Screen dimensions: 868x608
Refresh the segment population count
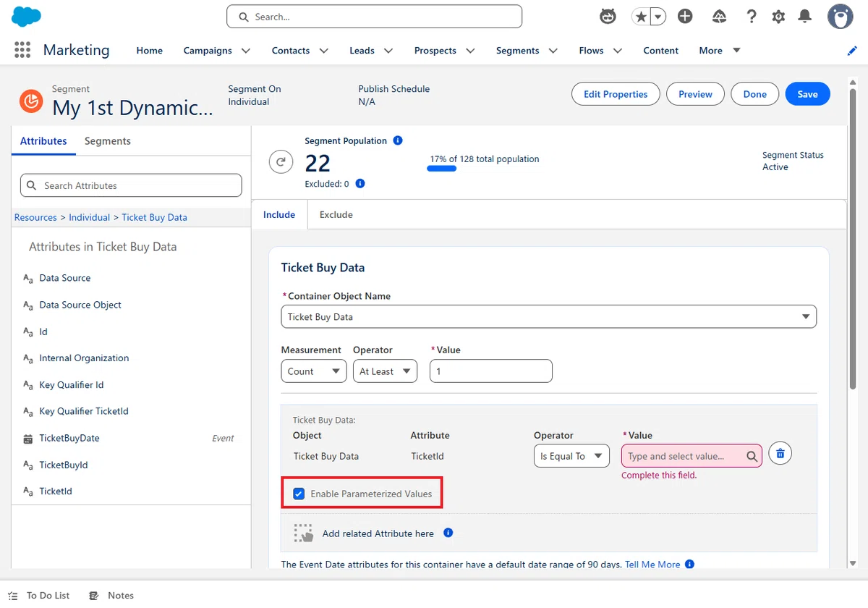281,162
